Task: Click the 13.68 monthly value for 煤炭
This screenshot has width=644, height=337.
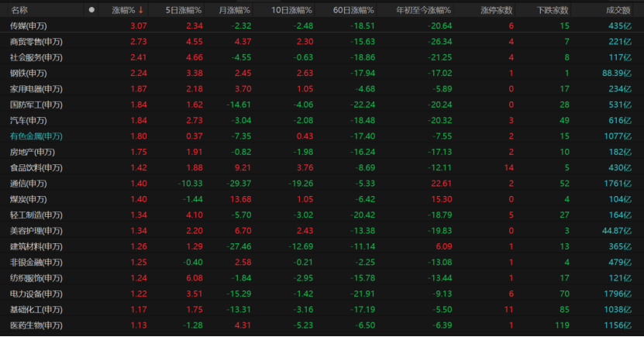Action: click(x=241, y=199)
